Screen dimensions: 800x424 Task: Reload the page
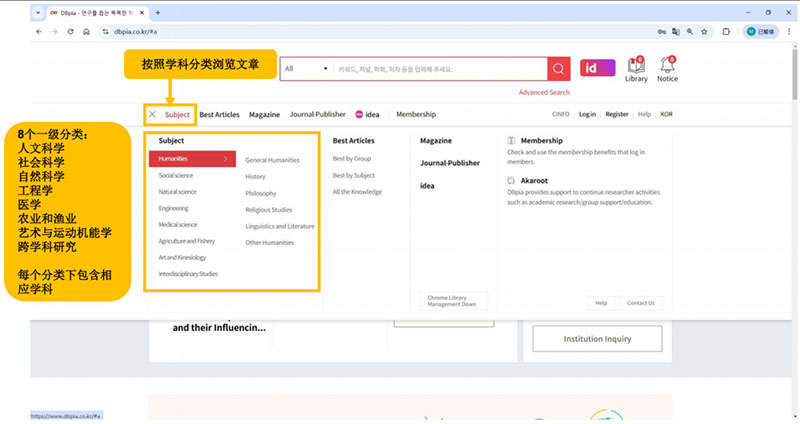[70, 32]
